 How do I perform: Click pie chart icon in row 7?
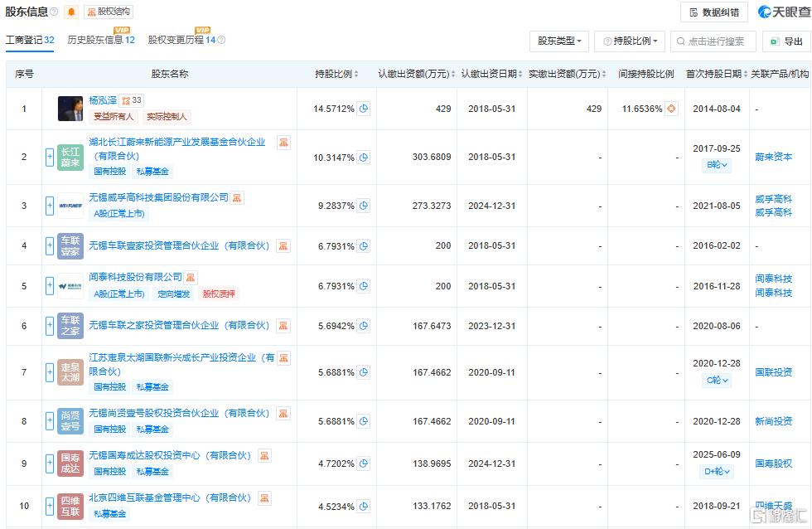pos(364,372)
